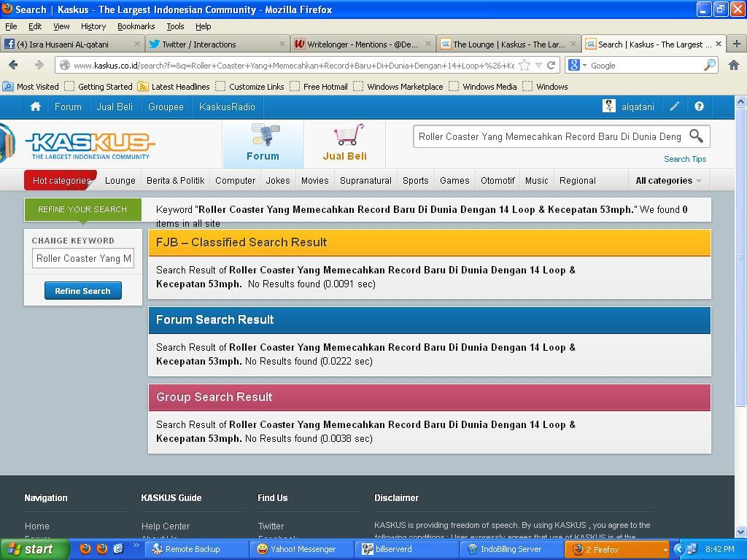Click the browser address bar
This screenshot has width=747, height=560.
[x=294, y=65]
